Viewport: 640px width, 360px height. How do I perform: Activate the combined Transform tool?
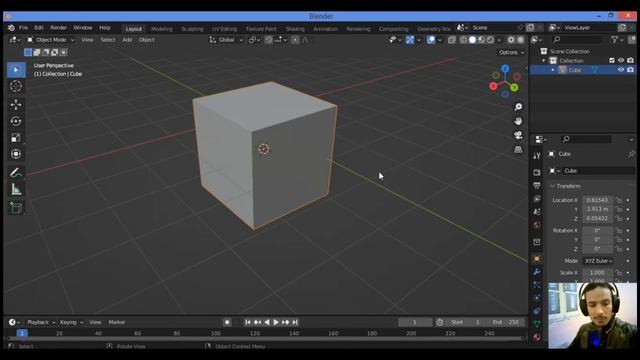tap(16, 154)
